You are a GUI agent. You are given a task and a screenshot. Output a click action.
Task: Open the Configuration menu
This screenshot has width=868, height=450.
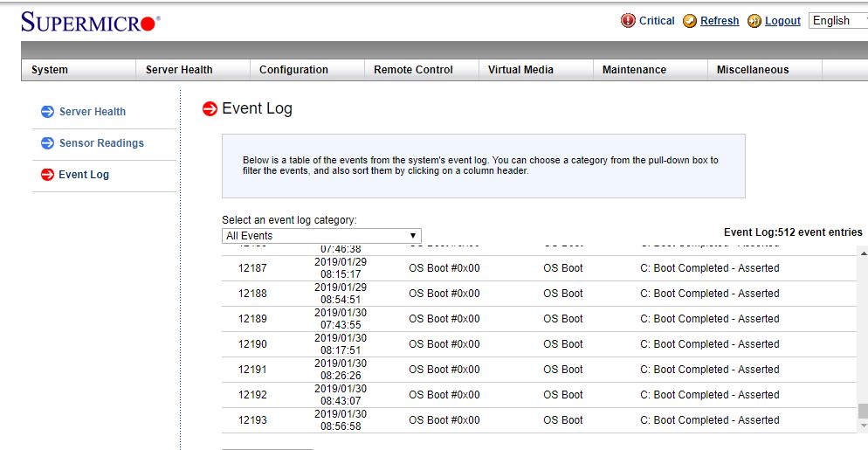[x=293, y=70]
